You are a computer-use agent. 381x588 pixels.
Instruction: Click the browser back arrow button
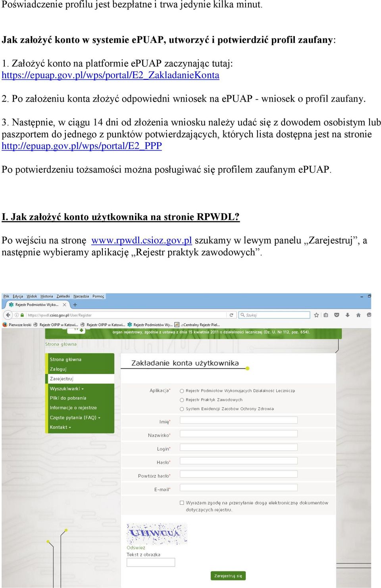pyautogui.click(x=8, y=315)
